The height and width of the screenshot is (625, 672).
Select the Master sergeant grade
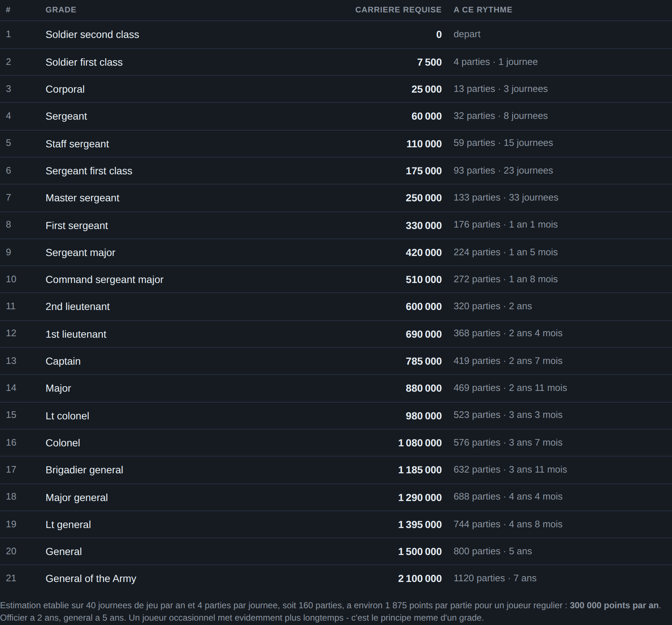[x=82, y=198]
